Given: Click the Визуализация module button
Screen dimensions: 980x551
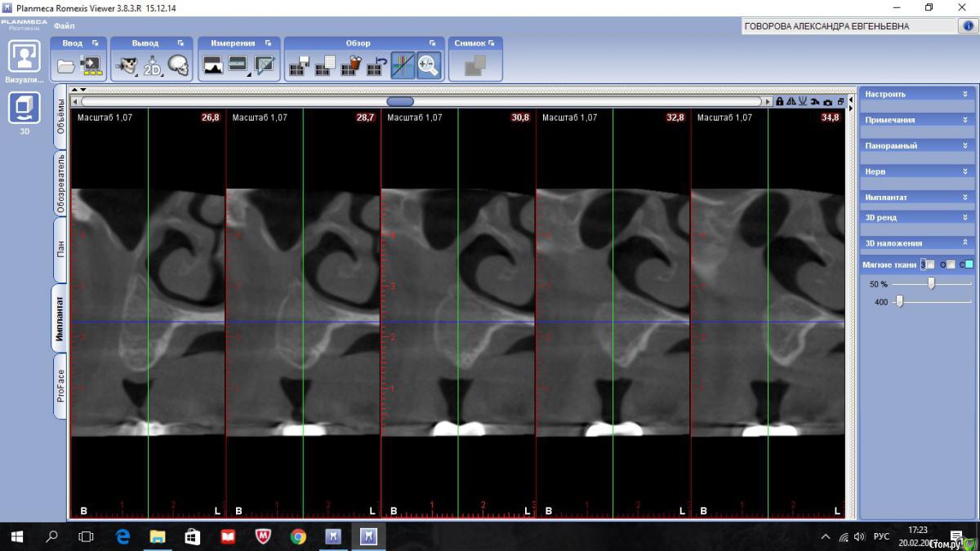Looking at the screenshot, I should tap(24, 57).
